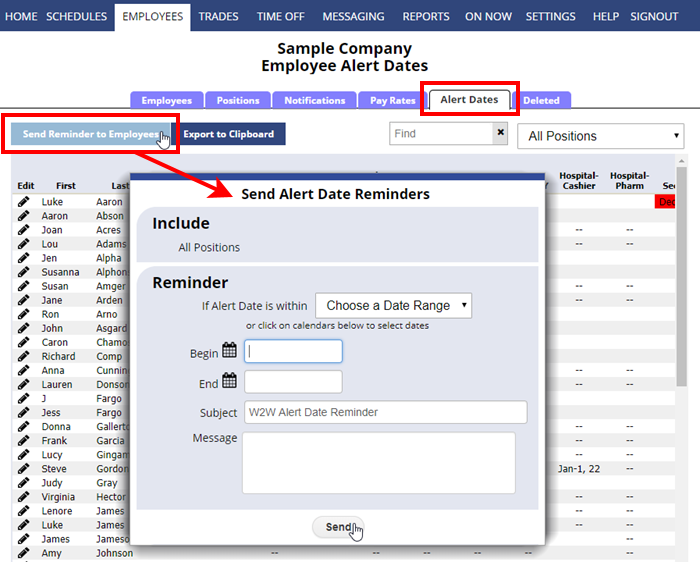
Task: Click the edit pencil for Amy Johnson
Action: [24, 553]
